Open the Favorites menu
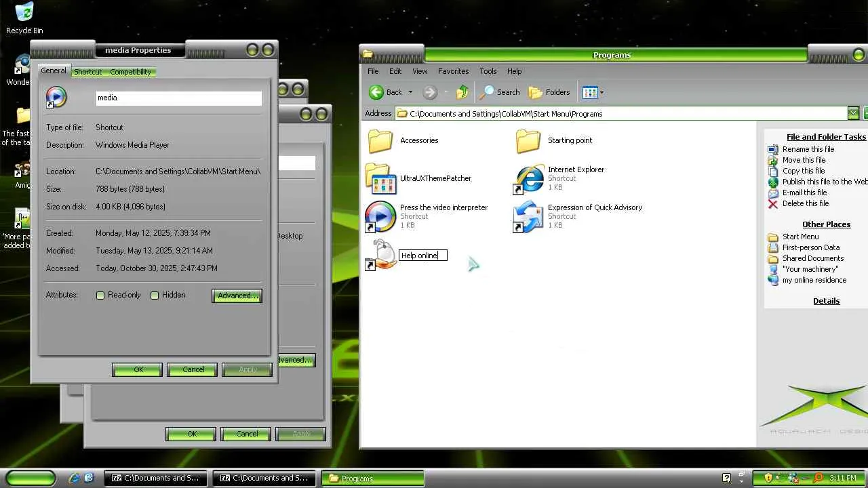Screen dimensions: 868x488 pos(453,71)
